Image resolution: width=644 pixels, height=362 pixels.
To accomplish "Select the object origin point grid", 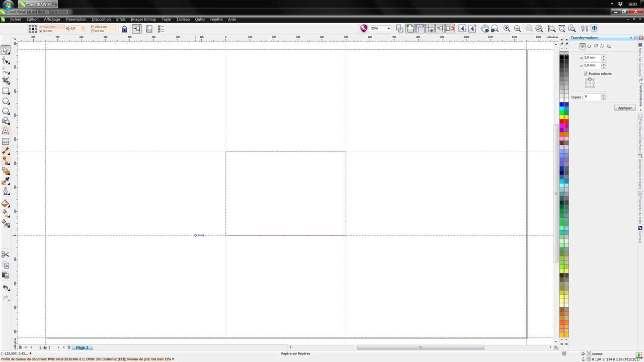I will point(33,29).
